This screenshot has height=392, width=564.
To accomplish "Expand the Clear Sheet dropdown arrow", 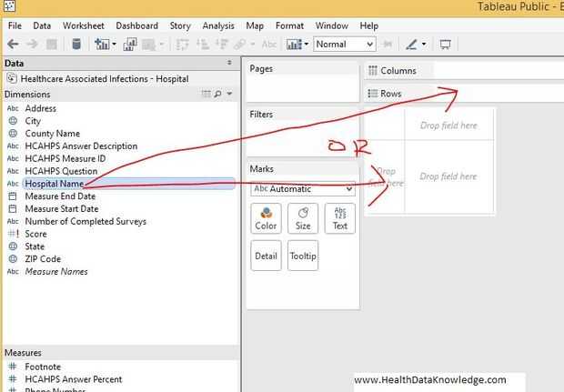I will tap(162, 45).
